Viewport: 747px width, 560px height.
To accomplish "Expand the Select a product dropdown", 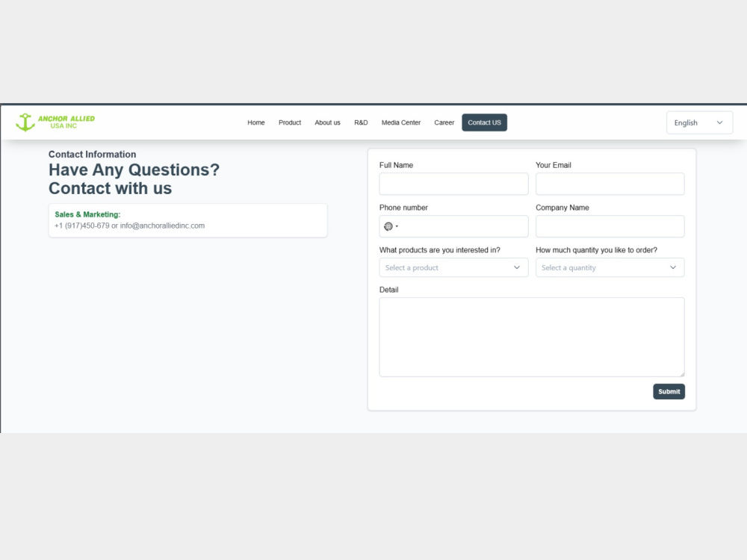I will click(x=453, y=267).
